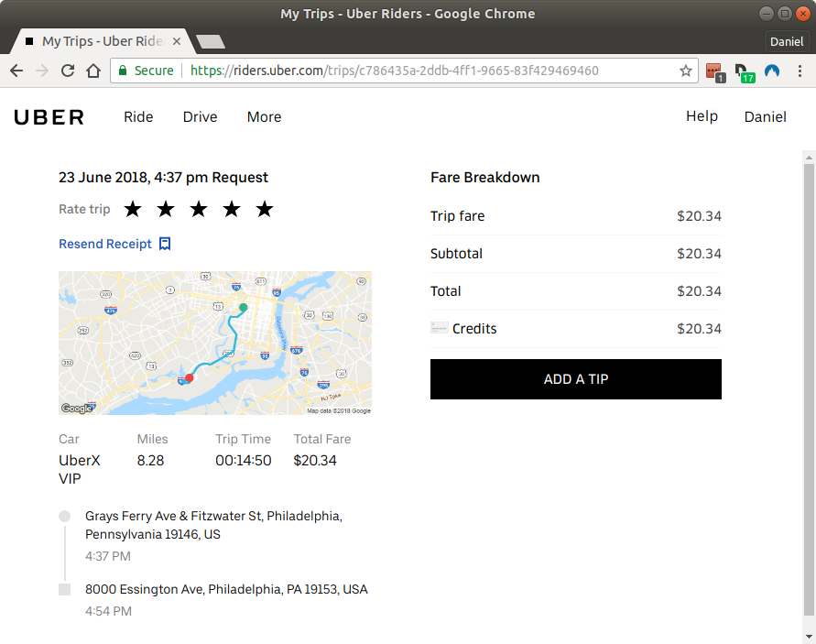
Task: Rate the trip two stars
Action: (166, 209)
